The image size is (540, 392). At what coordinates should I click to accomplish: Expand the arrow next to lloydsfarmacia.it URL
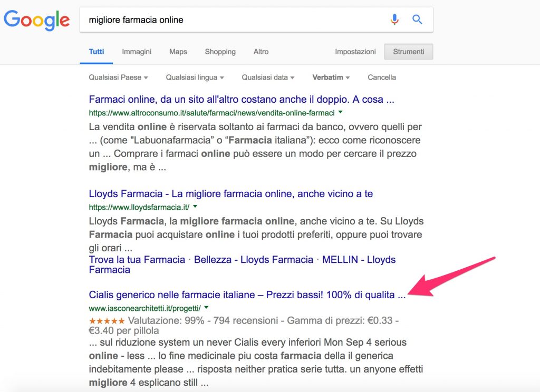(x=195, y=207)
